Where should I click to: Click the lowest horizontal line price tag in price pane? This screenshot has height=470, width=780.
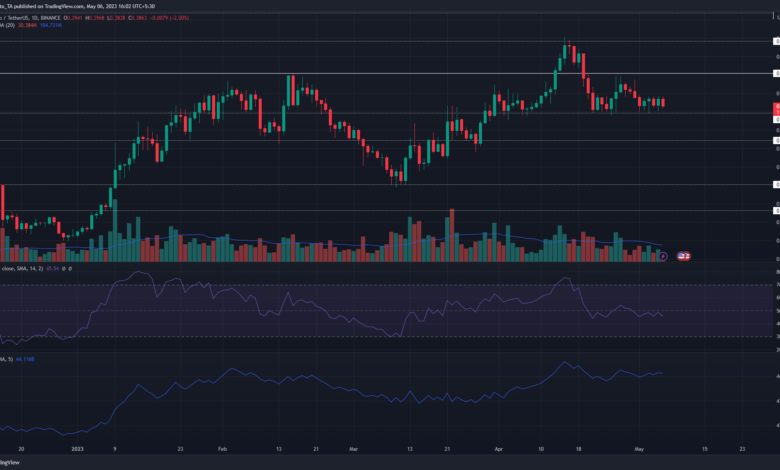pos(776,208)
